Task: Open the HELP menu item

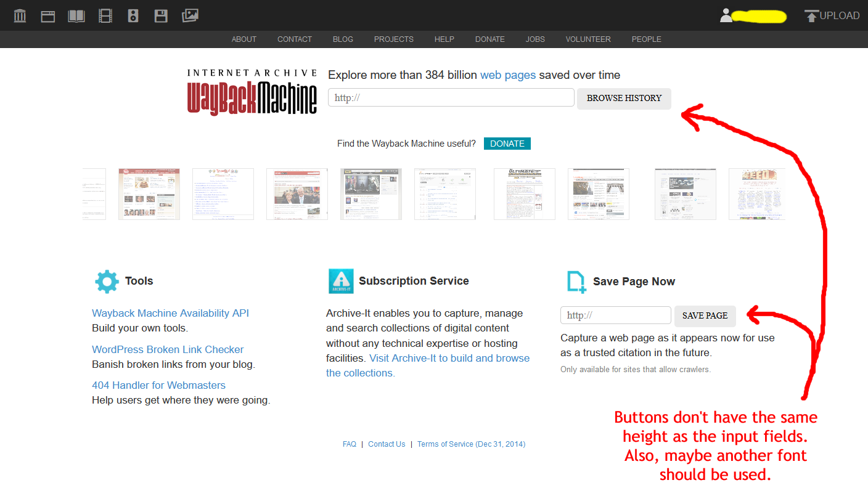Action: click(x=444, y=39)
